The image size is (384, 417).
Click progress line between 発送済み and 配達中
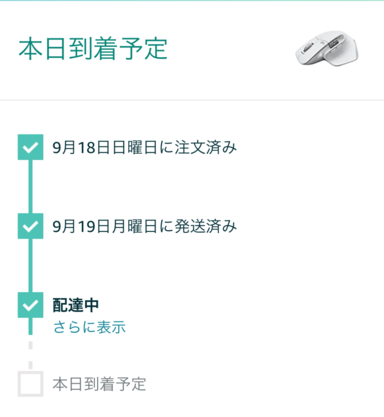click(30, 266)
